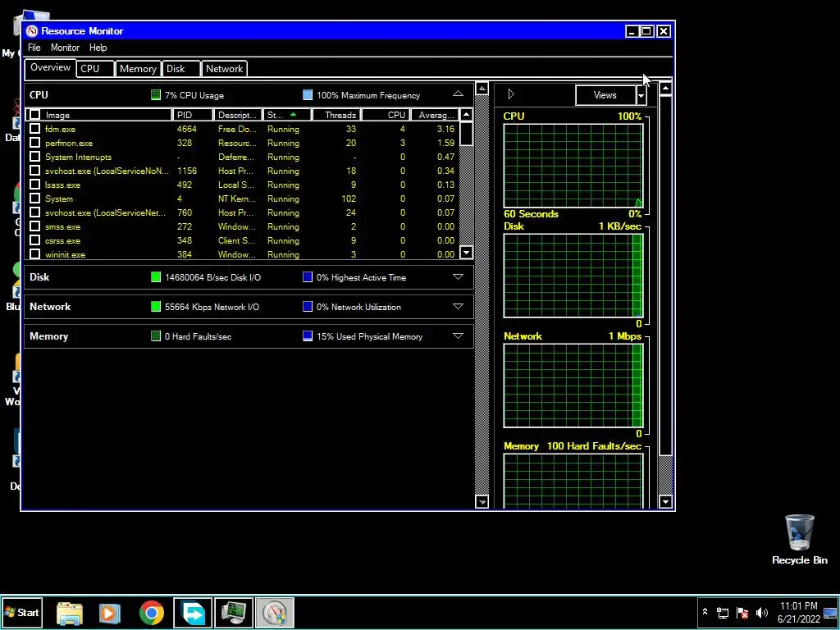Sort by the Description column header
The image size is (840, 630).
pyautogui.click(x=238, y=115)
